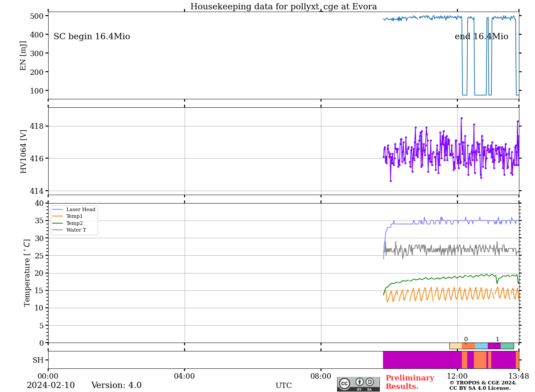
Task: Click the 35 tick on temperature axis
Action: (39, 220)
